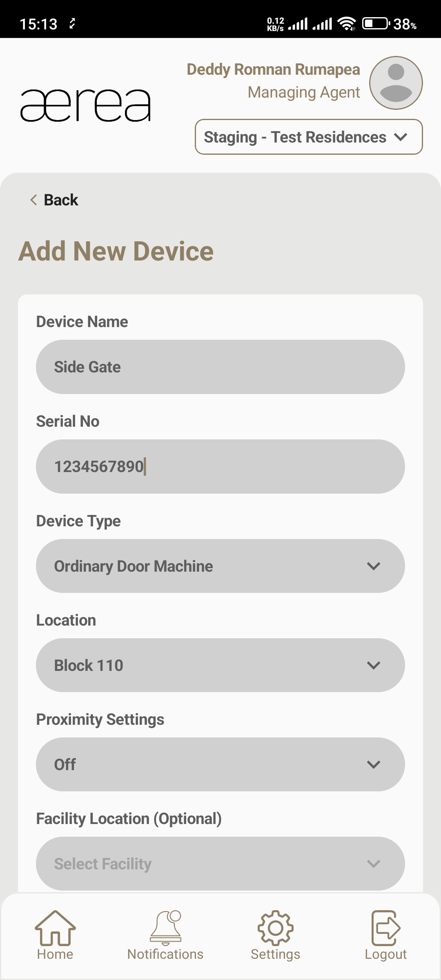441x980 pixels.
Task: Tap the Home tab label
Action: (55, 954)
